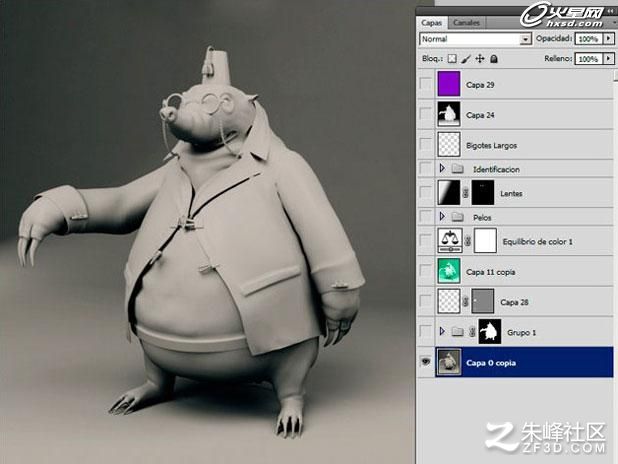Click the Identificacion folder icon
This screenshot has height=464, width=618.
(x=457, y=169)
